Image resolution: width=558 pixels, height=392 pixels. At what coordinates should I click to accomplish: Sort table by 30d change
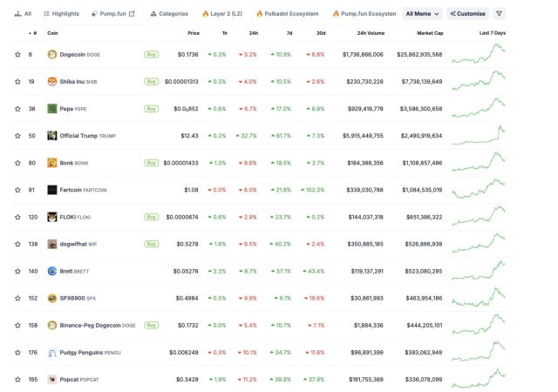tap(321, 33)
